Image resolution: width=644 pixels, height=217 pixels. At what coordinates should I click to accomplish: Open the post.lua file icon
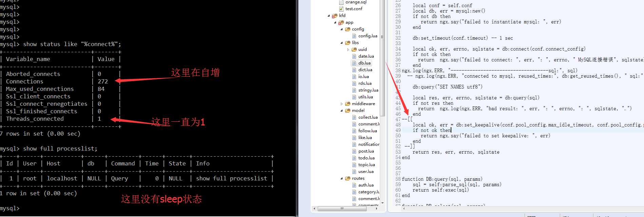(354, 151)
